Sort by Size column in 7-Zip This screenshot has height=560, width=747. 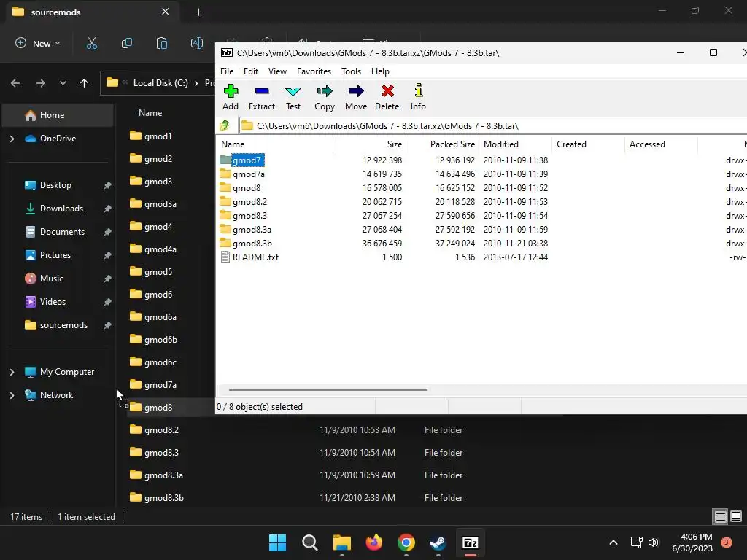pos(369,144)
